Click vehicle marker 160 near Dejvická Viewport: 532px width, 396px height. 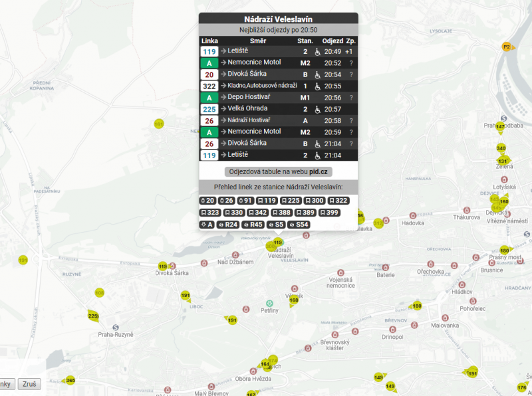[x=504, y=201]
